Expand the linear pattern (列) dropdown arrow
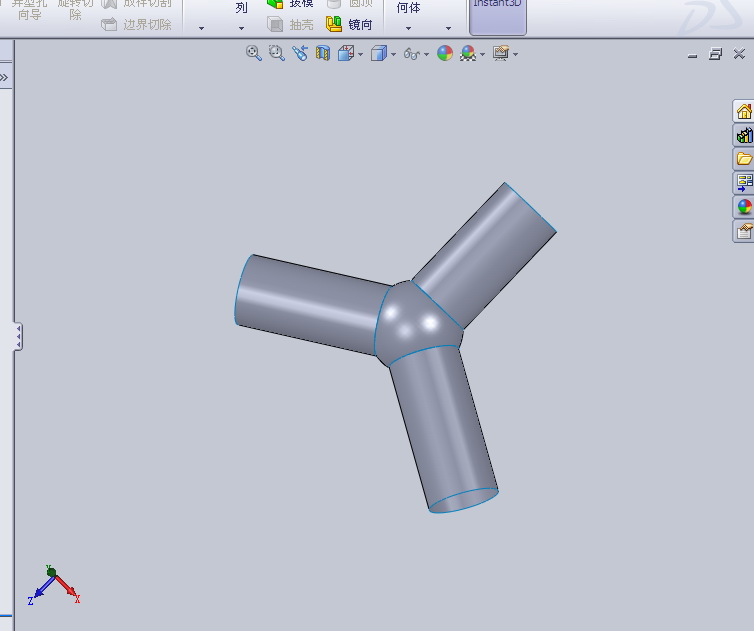Screen dimensions: 754x631 241,28
